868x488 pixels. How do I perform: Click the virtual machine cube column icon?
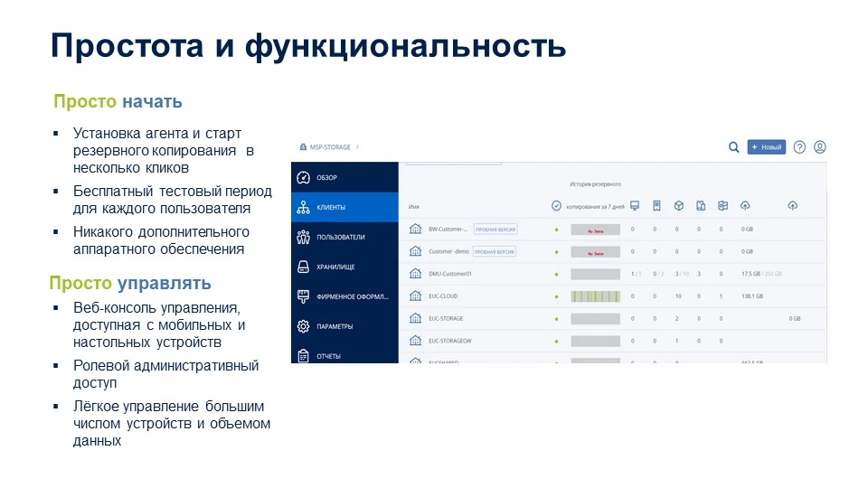pyautogui.click(x=679, y=206)
